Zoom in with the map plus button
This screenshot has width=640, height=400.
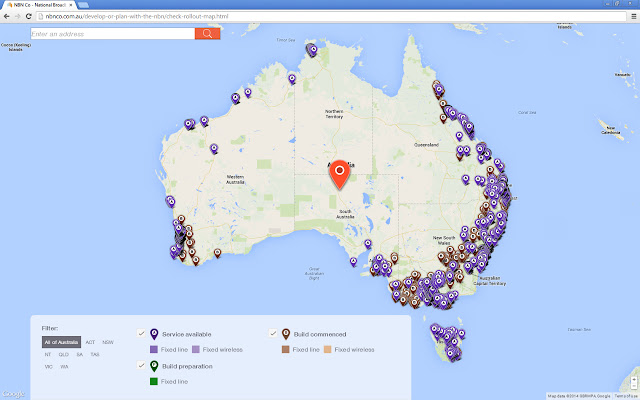pyautogui.click(x=634, y=380)
